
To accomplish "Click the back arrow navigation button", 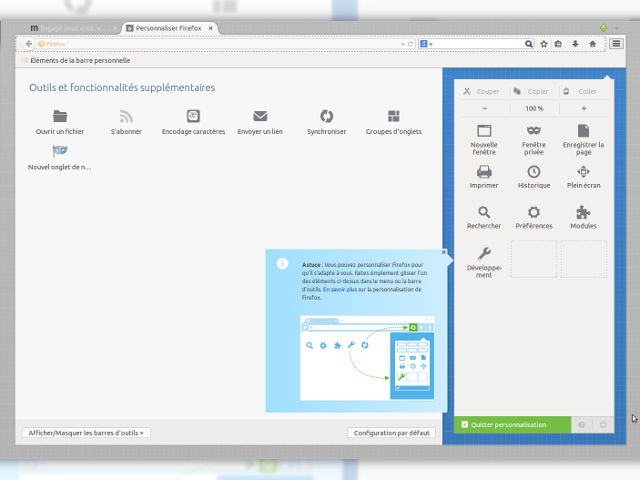I will [x=29, y=44].
